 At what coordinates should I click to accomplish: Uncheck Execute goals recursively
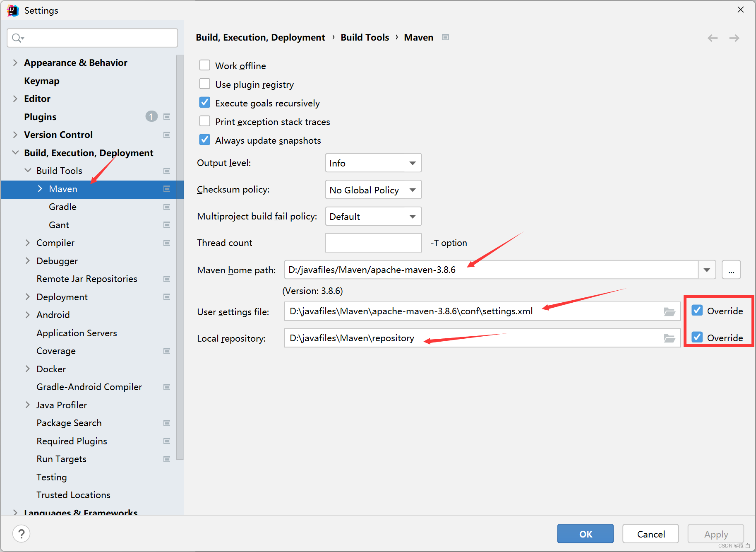205,103
